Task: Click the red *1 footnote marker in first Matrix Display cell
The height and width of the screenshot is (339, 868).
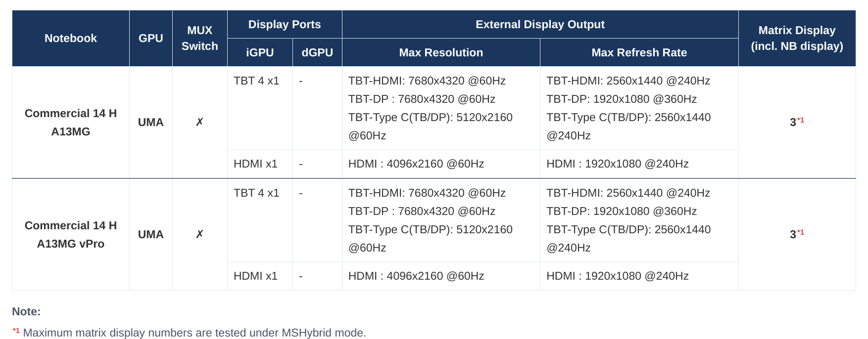Action: click(800, 120)
